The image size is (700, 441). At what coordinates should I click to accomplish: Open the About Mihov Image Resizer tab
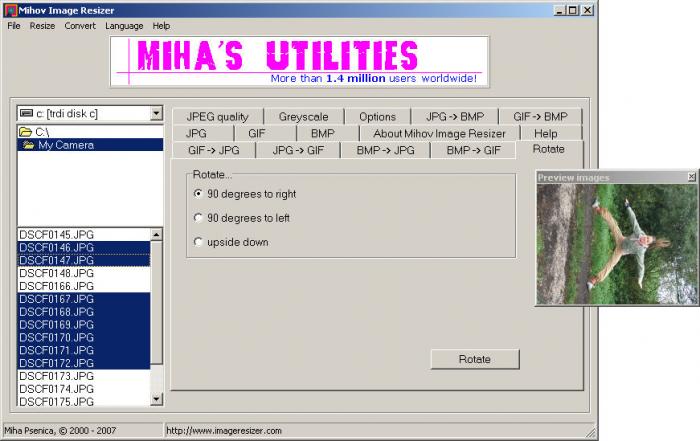click(x=439, y=133)
